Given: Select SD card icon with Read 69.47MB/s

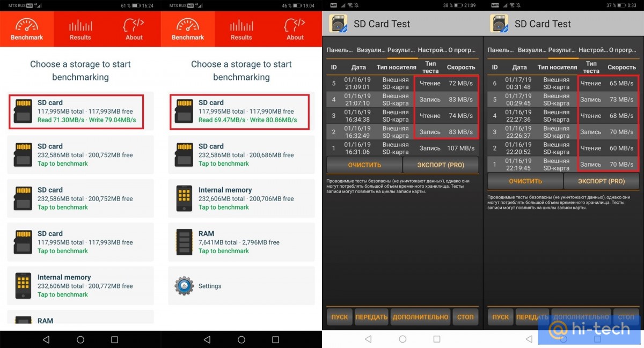Looking at the screenshot, I should (x=184, y=111).
